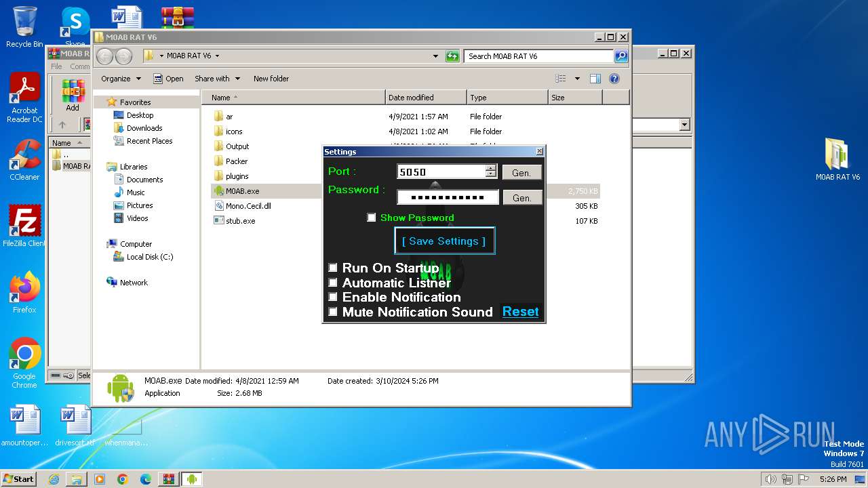Click the Explorer back arrow button
868x488 pixels.
pos(104,56)
